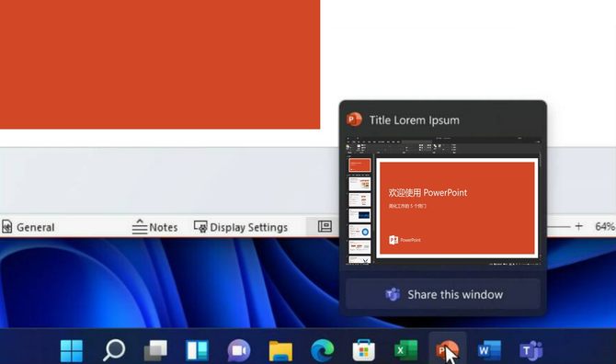Open Word from the taskbar

(489, 350)
